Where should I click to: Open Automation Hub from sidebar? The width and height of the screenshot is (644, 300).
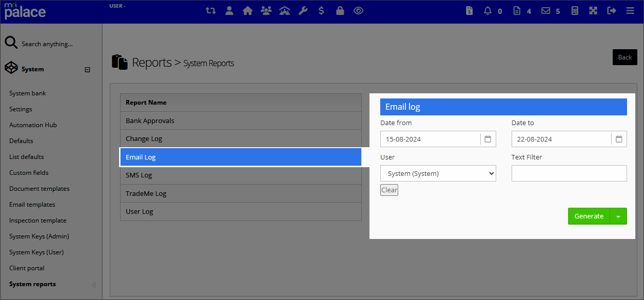(x=33, y=125)
